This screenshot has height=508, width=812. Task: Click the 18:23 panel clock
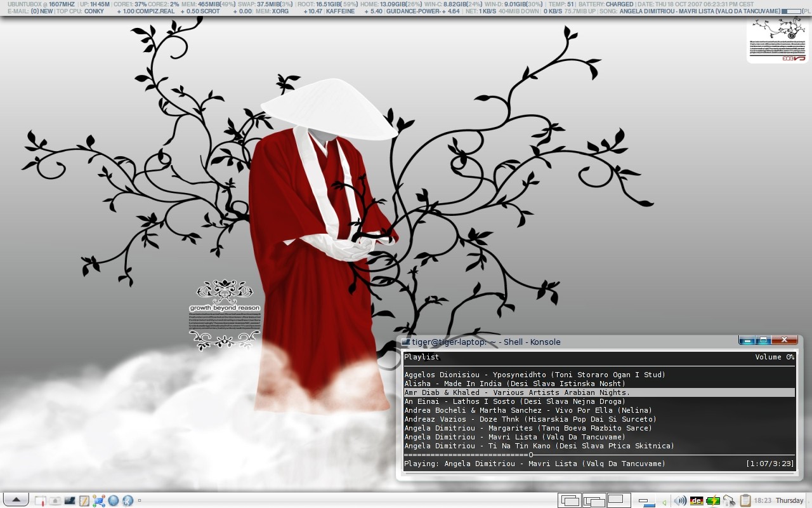[x=763, y=500]
